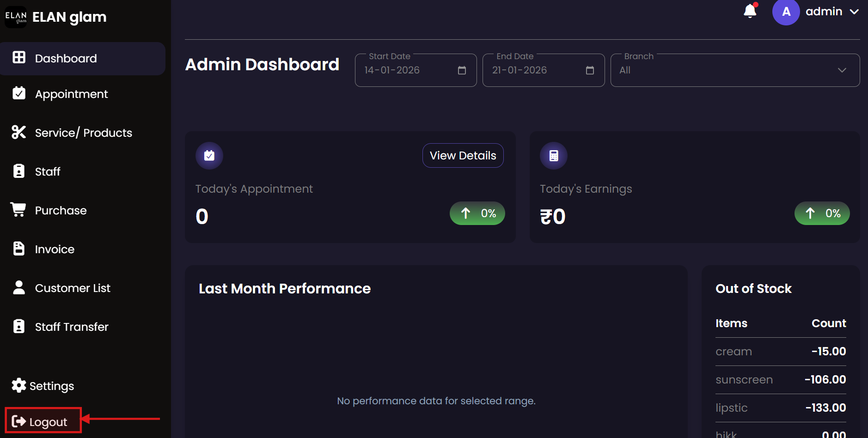The width and height of the screenshot is (868, 438).
Task: Click the ELAN glam logo
Action: 16,17
